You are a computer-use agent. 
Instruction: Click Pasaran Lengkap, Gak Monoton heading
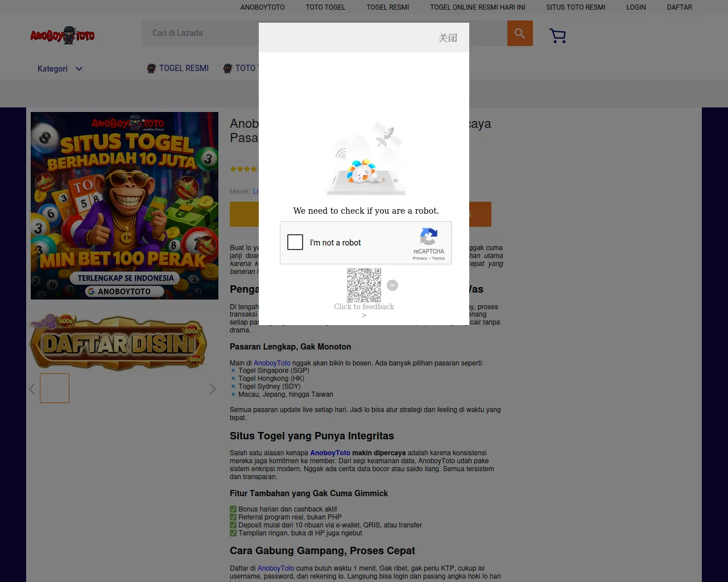coord(290,347)
